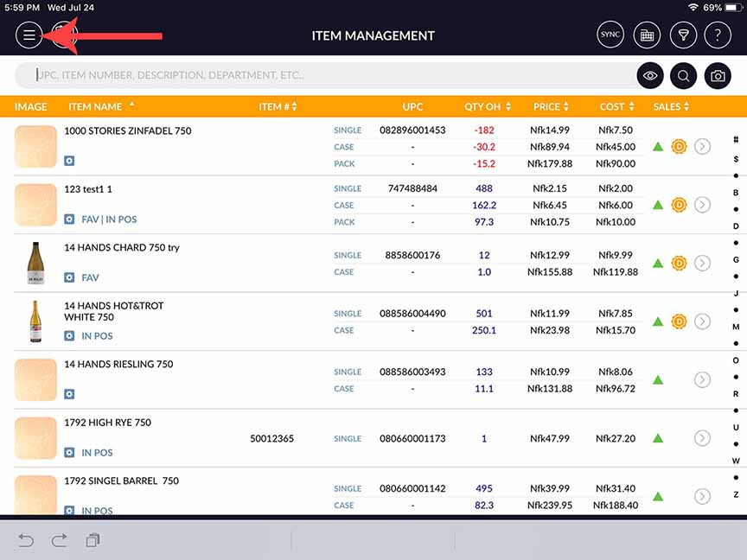Click the SALES column header

(671, 106)
